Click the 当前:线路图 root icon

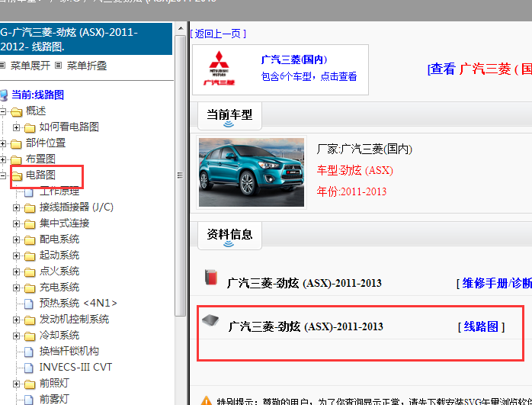4,95
